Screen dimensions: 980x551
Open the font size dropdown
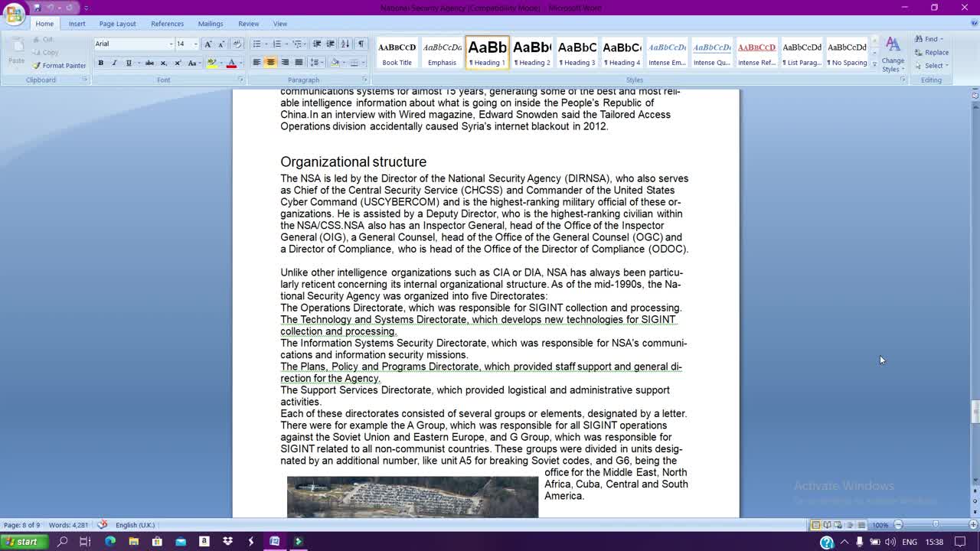click(194, 44)
